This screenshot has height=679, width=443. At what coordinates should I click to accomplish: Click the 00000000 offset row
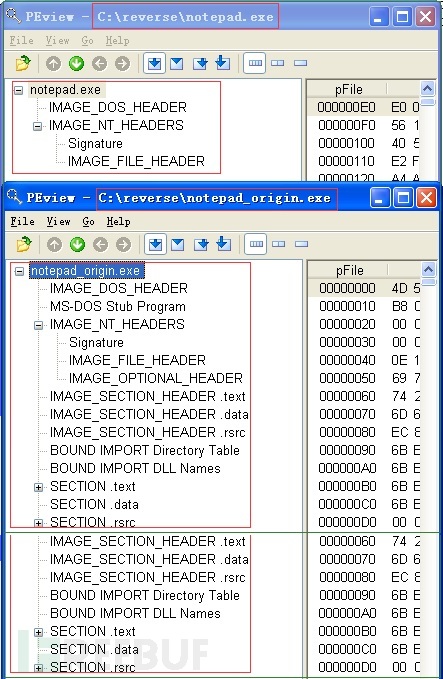pyautogui.click(x=365, y=288)
